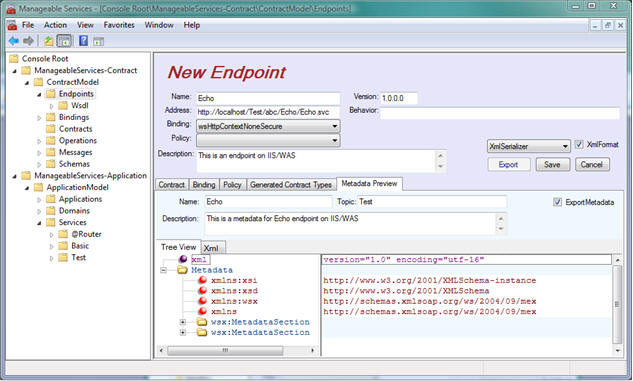Switch to the Policy tab
This screenshot has width=633, height=381.
[x=232, y=184]
